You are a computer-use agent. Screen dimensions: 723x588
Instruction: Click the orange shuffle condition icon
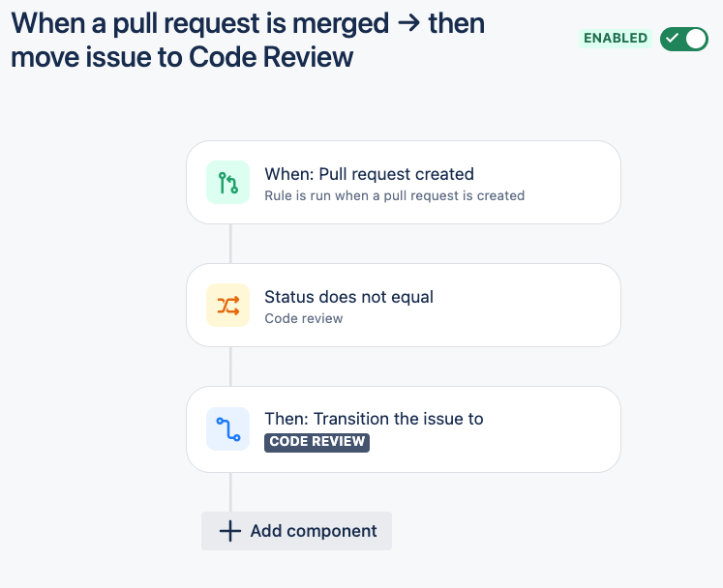click(227, 305)
